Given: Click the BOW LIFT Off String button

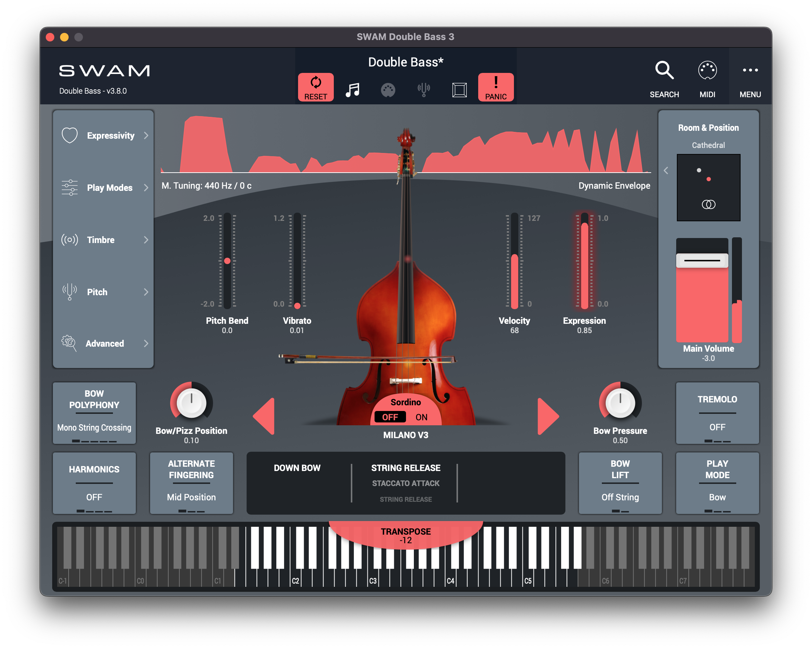Looking at the screenshot, I should click(620, 483).
